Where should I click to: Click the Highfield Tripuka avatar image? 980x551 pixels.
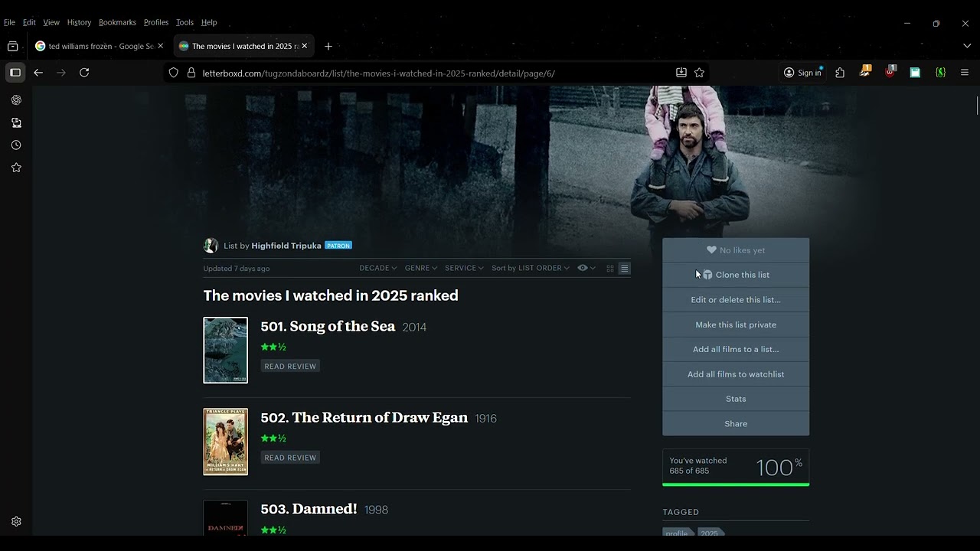tap(211, 246)
